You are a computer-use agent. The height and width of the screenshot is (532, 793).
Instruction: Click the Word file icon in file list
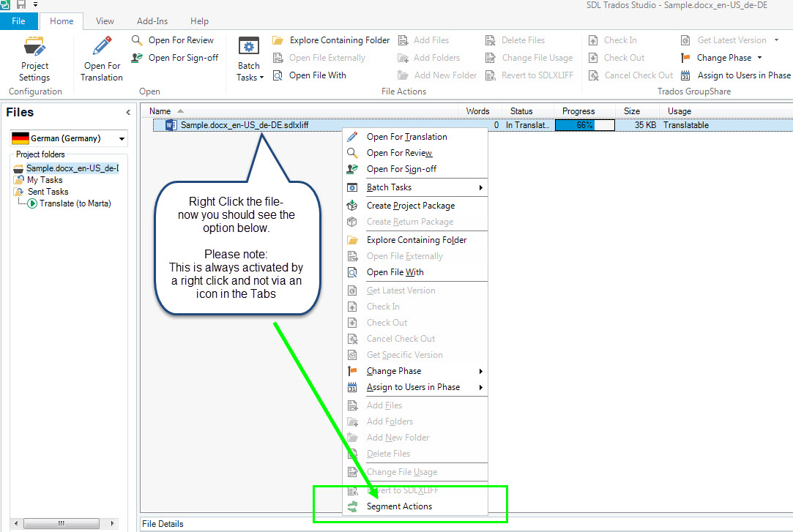171,125
